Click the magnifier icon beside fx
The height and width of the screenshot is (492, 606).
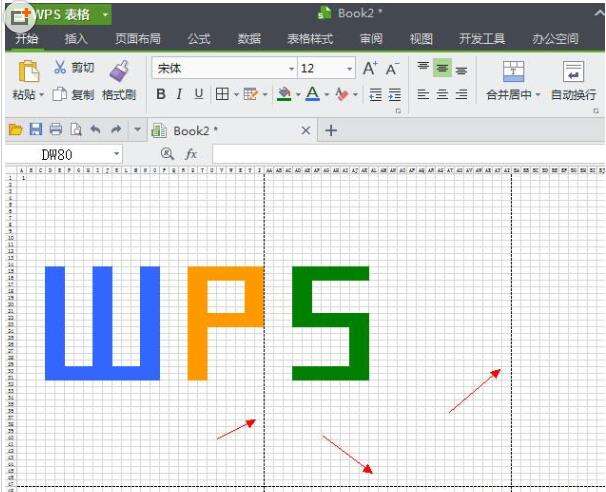pos(167,154)
